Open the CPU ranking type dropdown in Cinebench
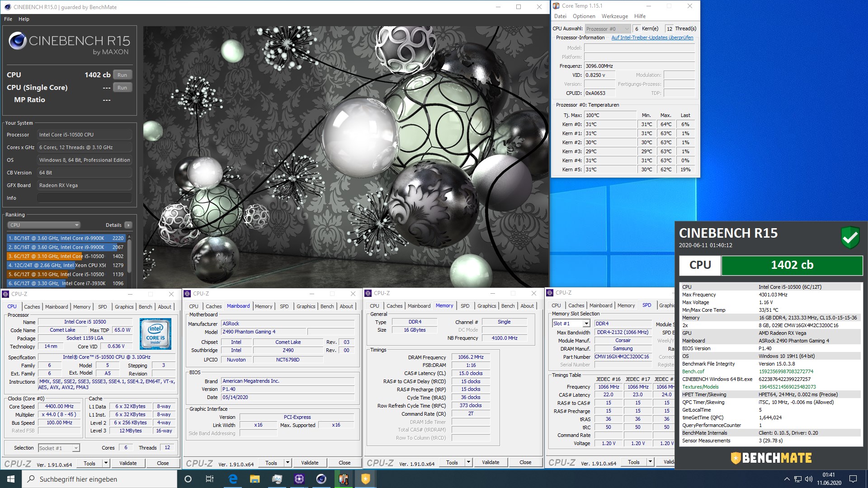 pyautogui.click(x=44, y=225)
